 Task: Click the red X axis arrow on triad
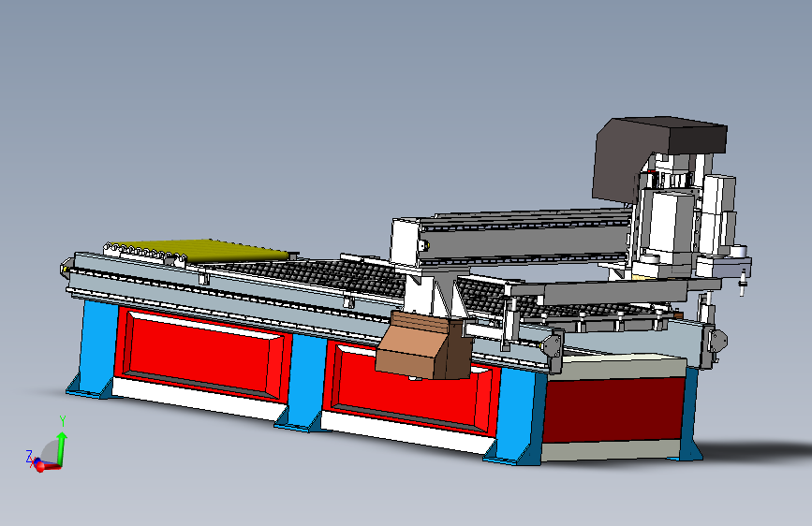(48, 466)
